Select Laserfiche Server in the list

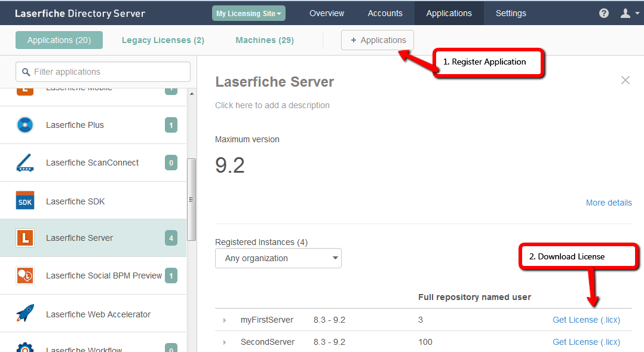click(x=93, y=238)
